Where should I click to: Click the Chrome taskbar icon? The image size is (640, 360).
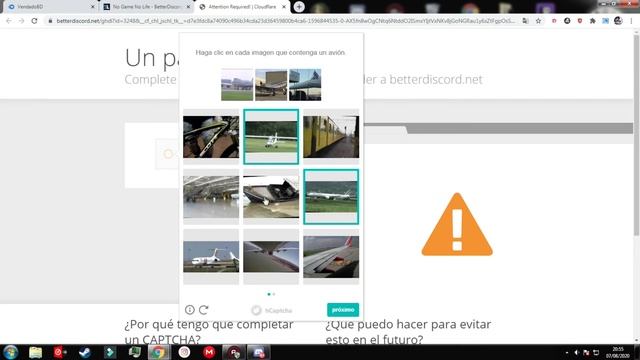(159, 352)
